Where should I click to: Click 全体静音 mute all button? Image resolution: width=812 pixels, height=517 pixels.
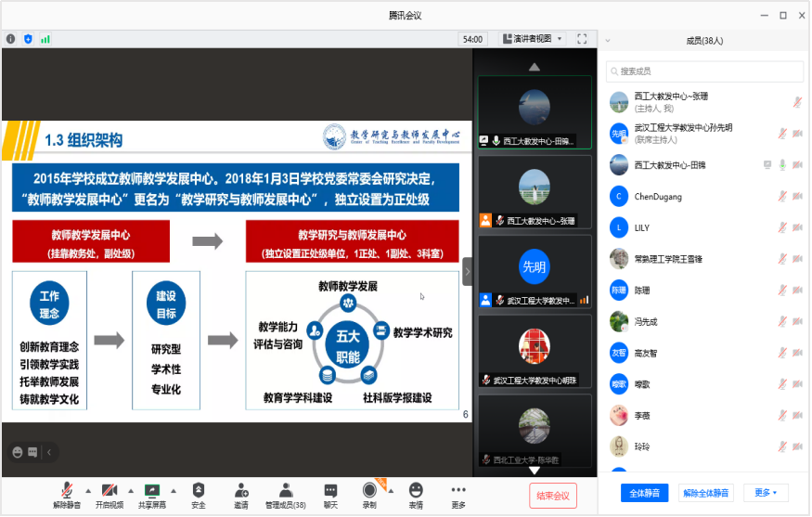point(644,493)
